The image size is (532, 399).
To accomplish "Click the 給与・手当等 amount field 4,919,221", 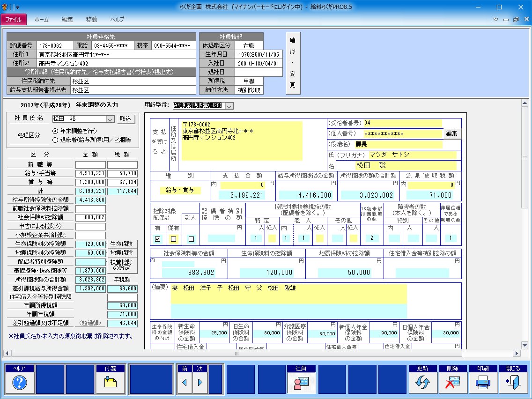I will point(90,173).
